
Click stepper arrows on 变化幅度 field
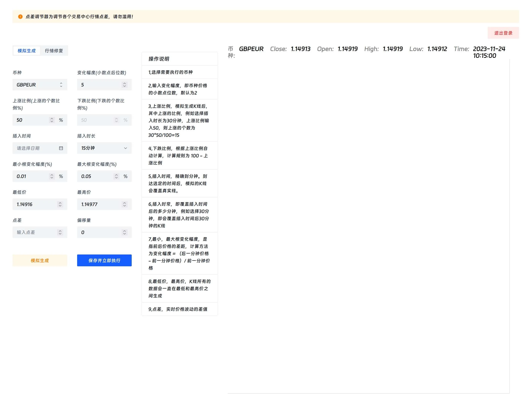[x=125, y=85]
